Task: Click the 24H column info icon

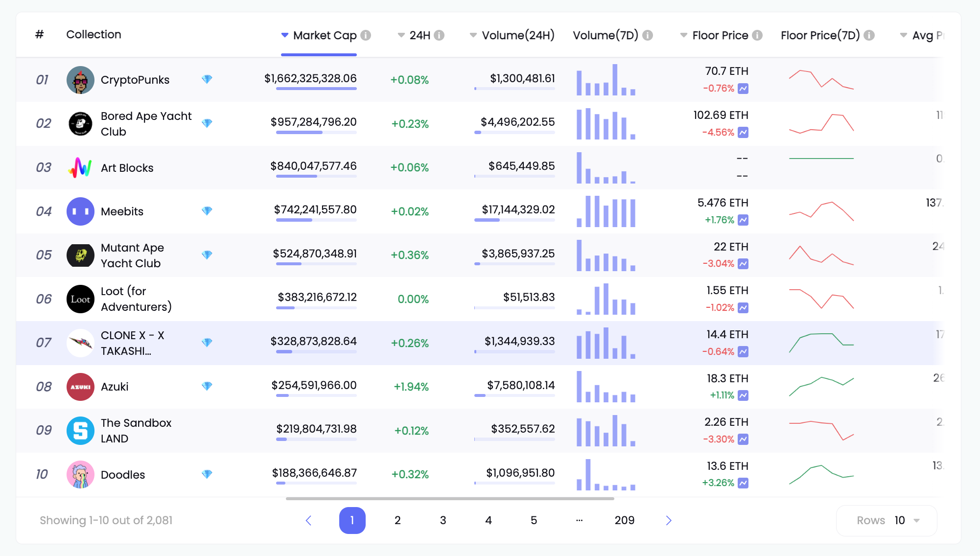Action: click(x=439, y=35)
